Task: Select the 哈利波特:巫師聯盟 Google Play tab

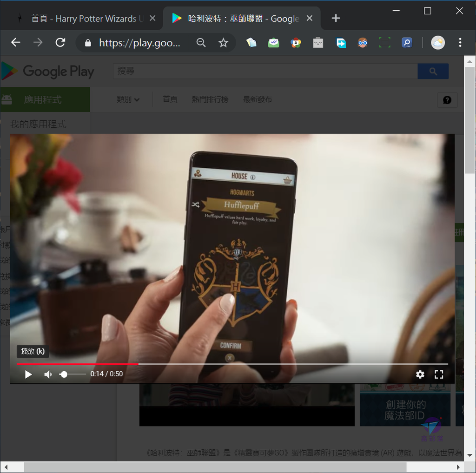Action: tap(241, 19)
